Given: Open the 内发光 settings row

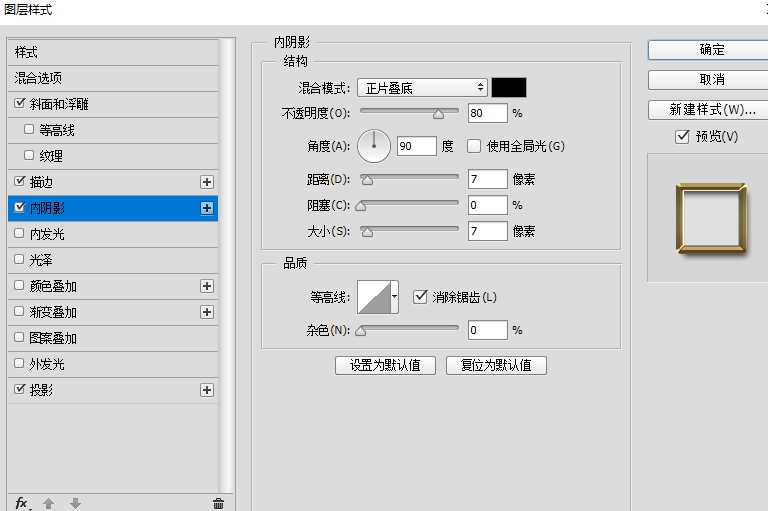Looking at the screenshot, I should [113, 234].
